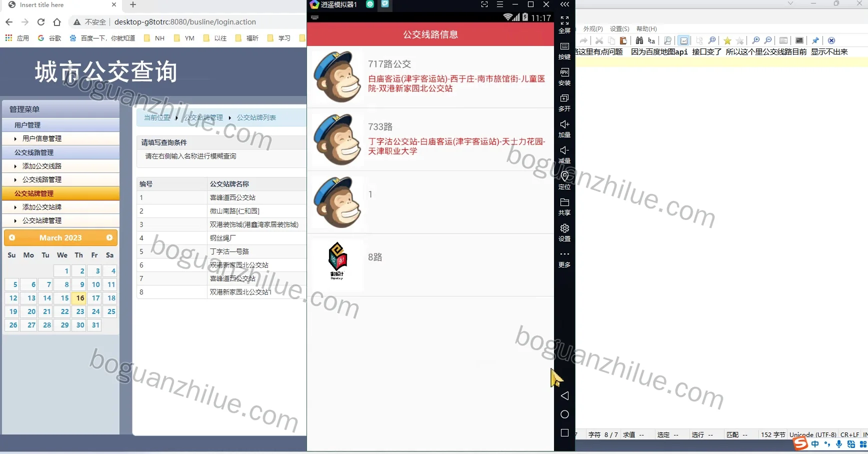
Task: Click the browser home icon
Action: point(57,22)
